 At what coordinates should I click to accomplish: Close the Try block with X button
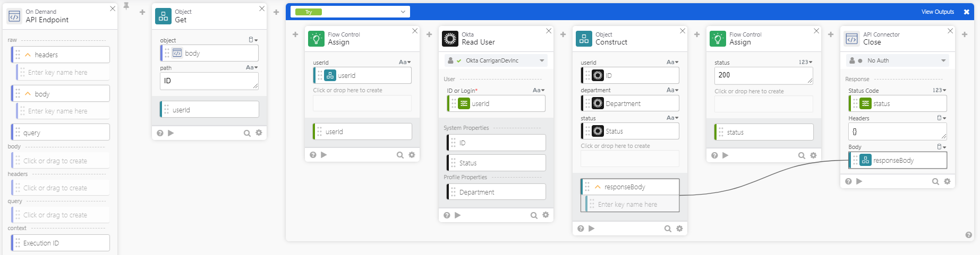pyautogui.click(x=966, y=12)
